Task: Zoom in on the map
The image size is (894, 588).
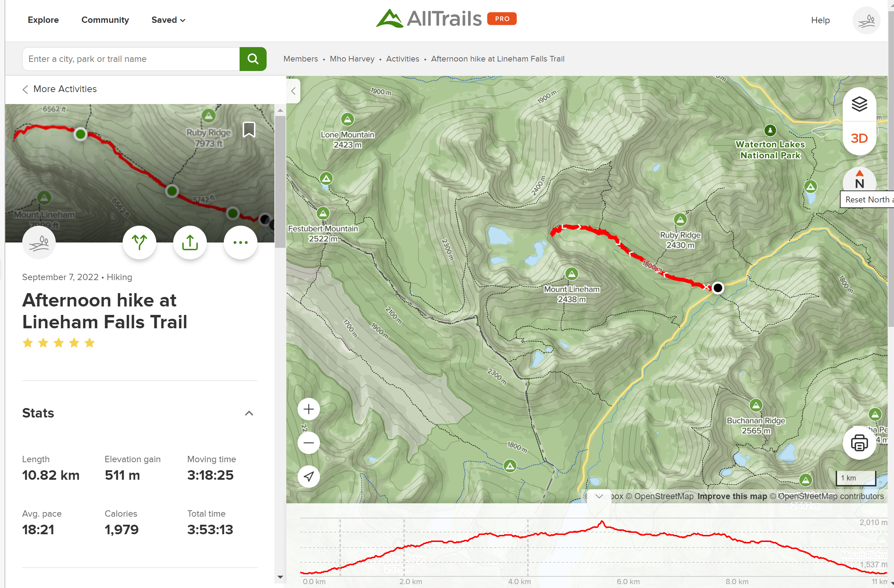Action: click(308, 409)
